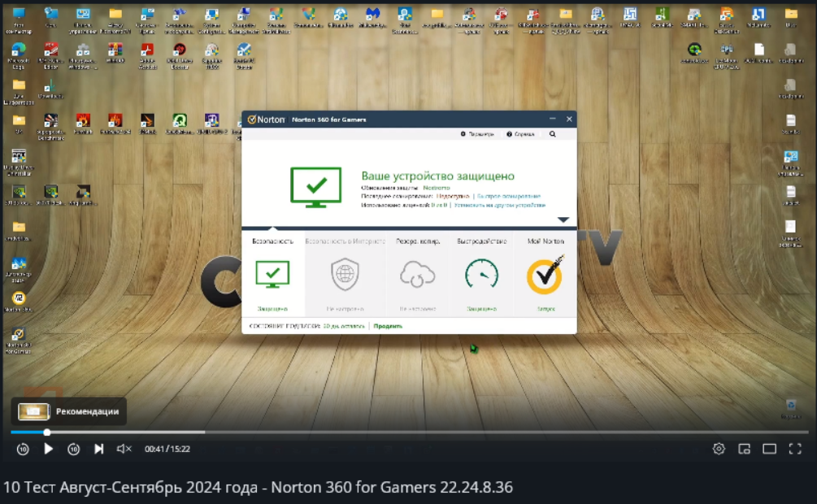Viewport: 817px width, 504px height.
Task: Open Microsoft Edge desktop shortcut
Action: pyautogui.click(x=18, y=56)
